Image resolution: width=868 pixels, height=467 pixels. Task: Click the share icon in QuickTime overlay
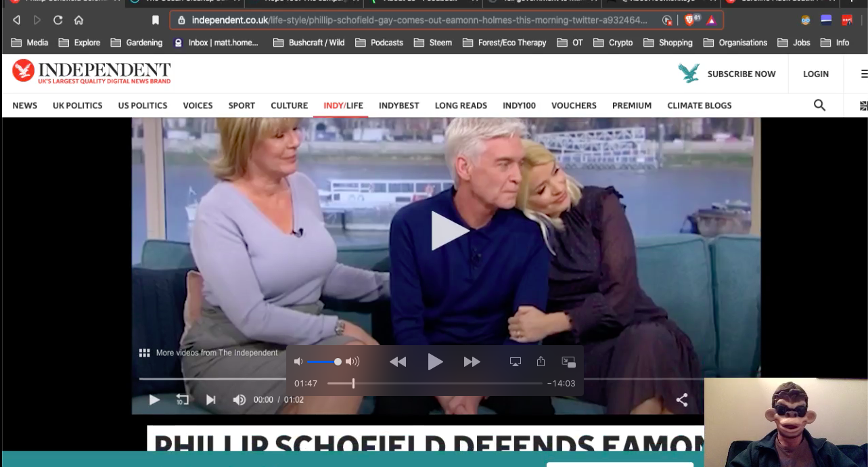(541, 361)
